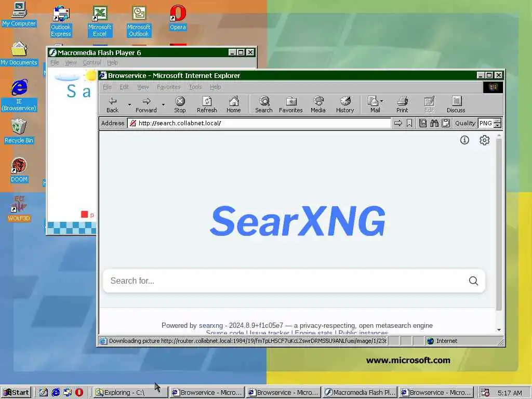Click the Go arrow beside address bar
The height and width of the screenshot is (399, 532).
(x=398, y=123)
